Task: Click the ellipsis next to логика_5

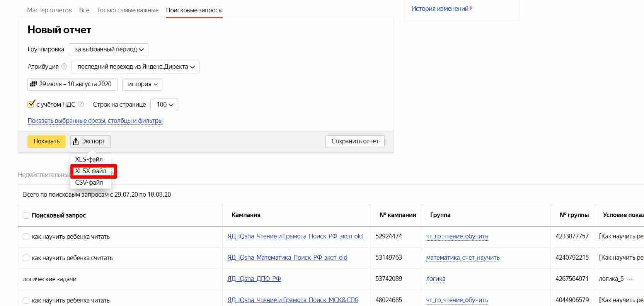Action: pos(630,279)
